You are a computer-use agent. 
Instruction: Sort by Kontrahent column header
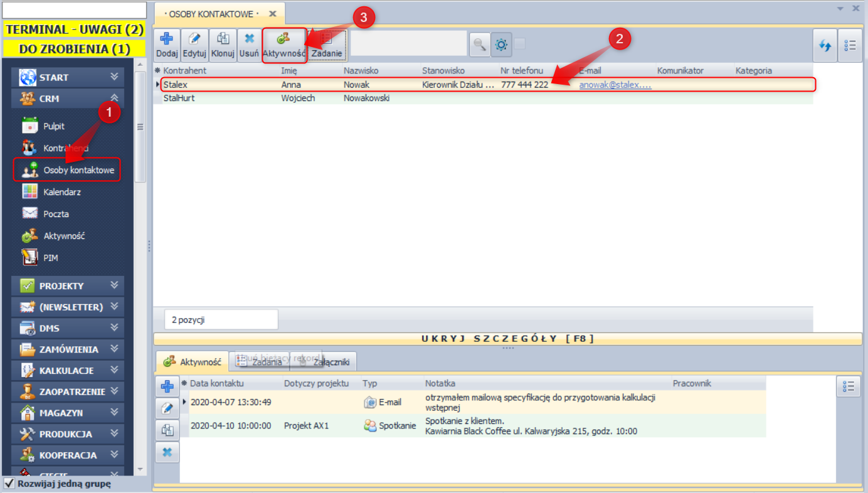tap(185, 71)
